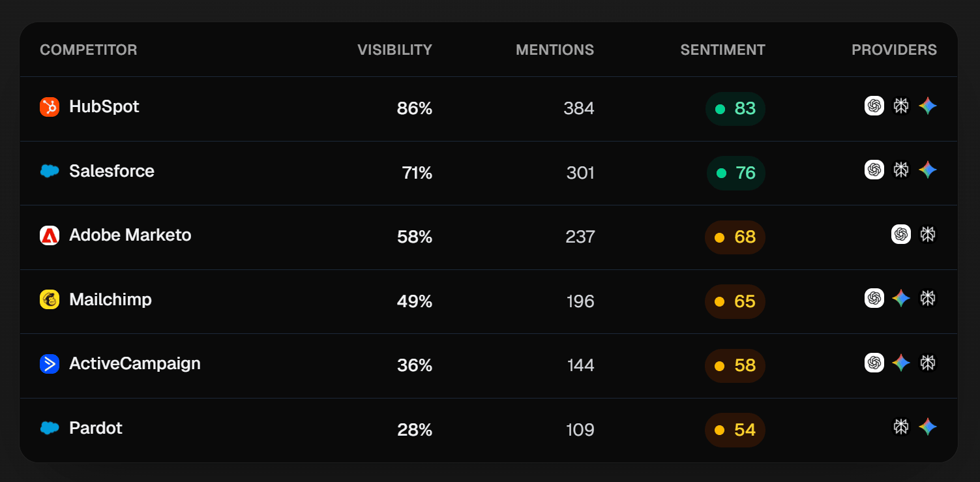The height and width of the screenshot is (482, 980).
Task: Click HubSpot's green sentiment badge 83
Action: 735,109
